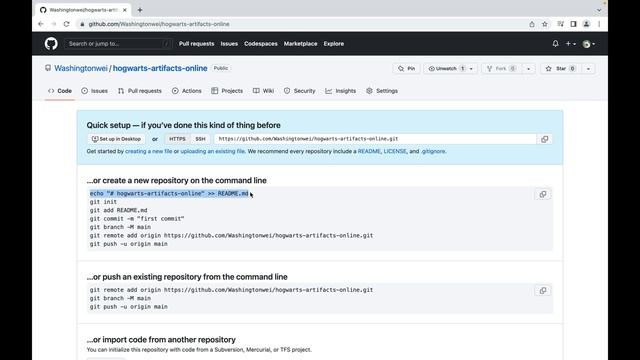Viewport: 640px width, 360px height.
Task: Click 'git branch -M main' under push existing repository
Action: [x=120, y=298]
